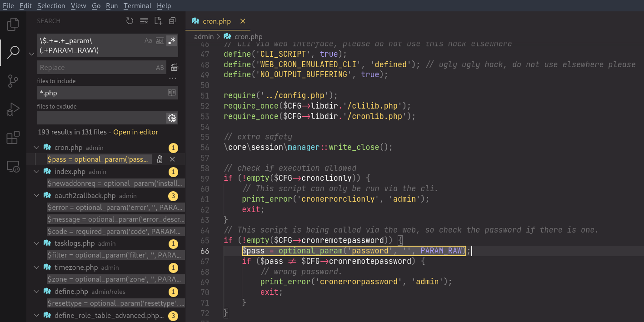The height and width of the screenshot is (322, 644).
Task: Open the Terminal menu
Action: [137, 6]
